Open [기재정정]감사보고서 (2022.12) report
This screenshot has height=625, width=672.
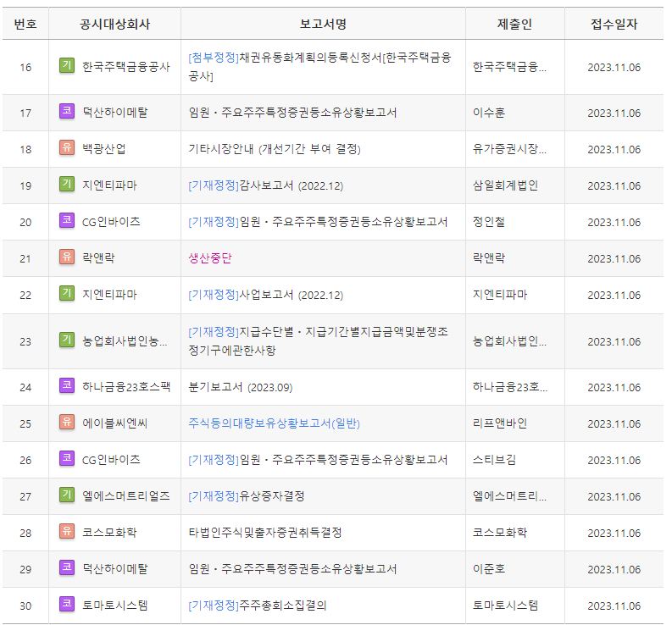266,185
